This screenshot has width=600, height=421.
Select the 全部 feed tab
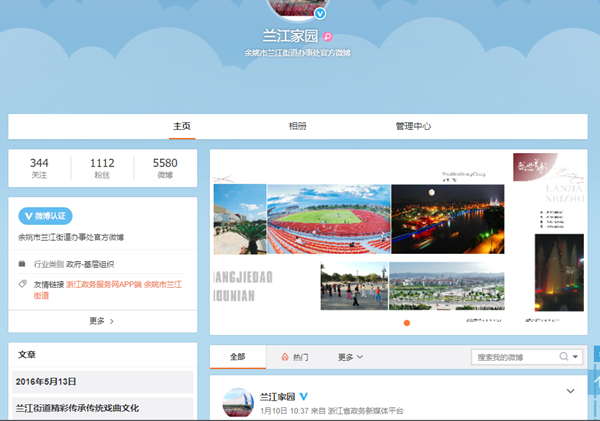[238, 357]
